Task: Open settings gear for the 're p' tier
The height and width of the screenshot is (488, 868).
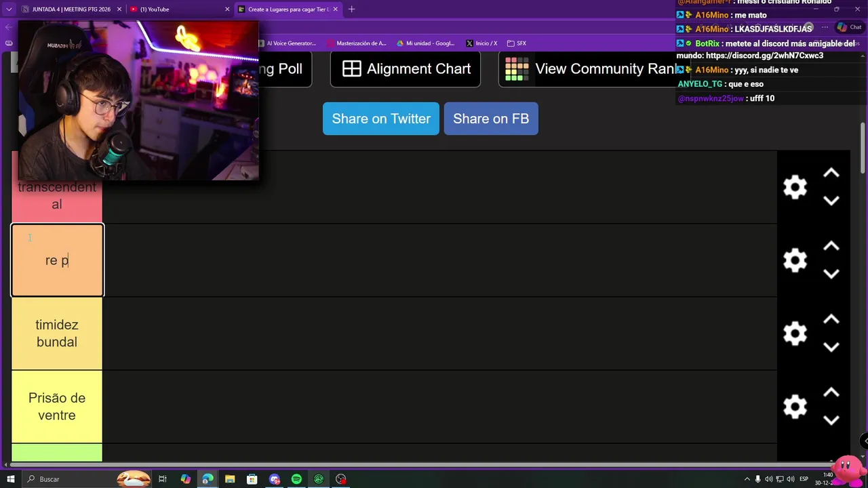Action: pos(795,260)
